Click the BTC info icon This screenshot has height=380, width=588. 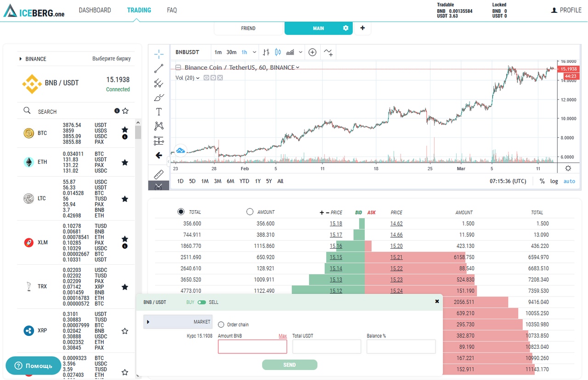[x=124, y=137]
